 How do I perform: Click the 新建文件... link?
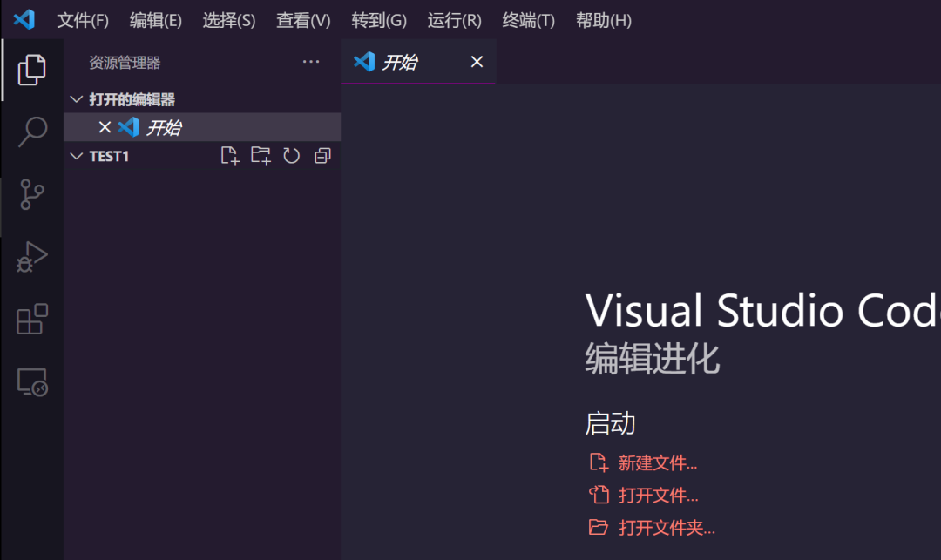pyautogui.click(x=657, y=462)
